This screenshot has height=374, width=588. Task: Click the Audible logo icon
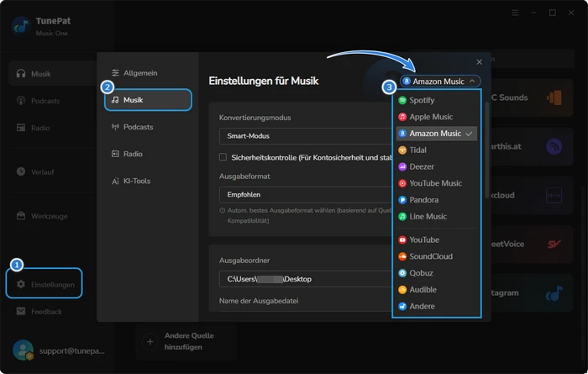402,290
